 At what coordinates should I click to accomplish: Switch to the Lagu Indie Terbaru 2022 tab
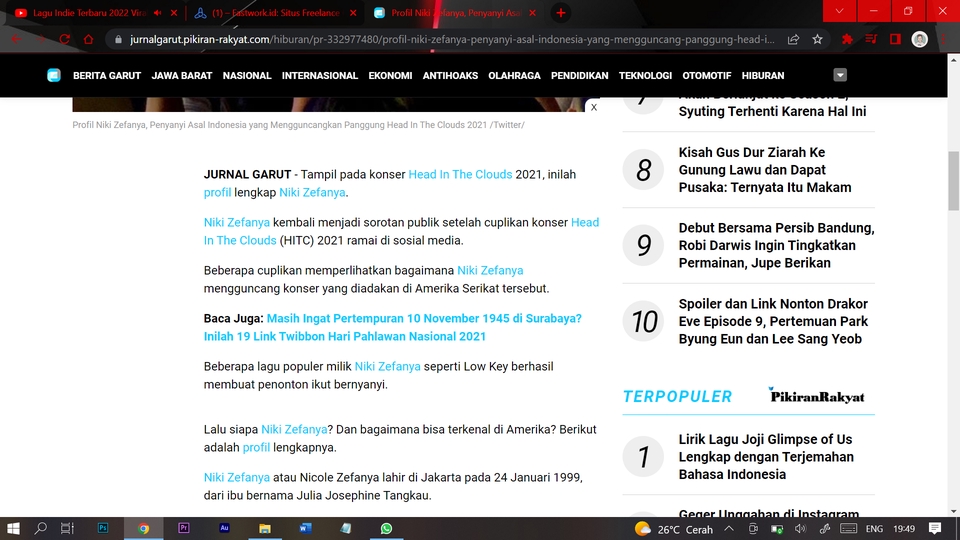pos(89,13)
